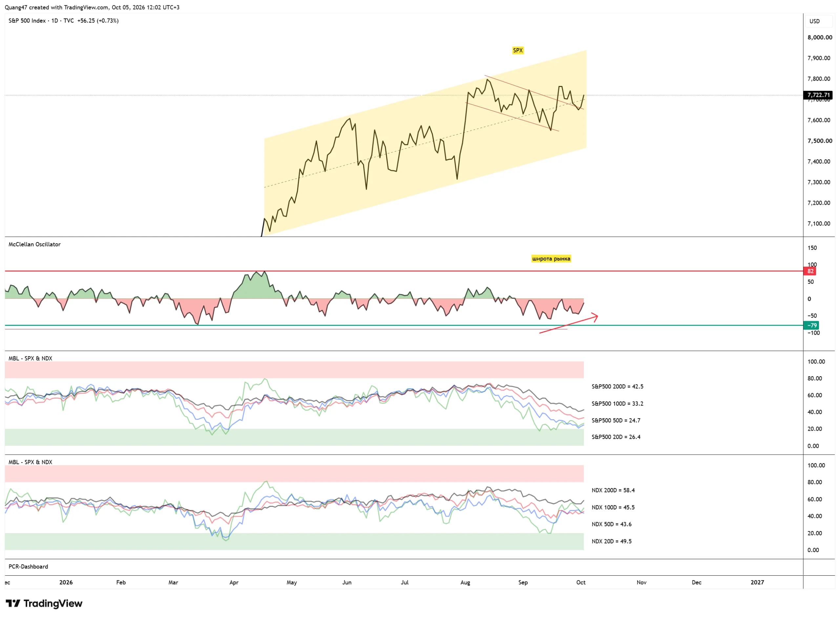Click the 8,000.00 price axis label
This screenshot has width=840, height=618.
click(x=819, y=37)
